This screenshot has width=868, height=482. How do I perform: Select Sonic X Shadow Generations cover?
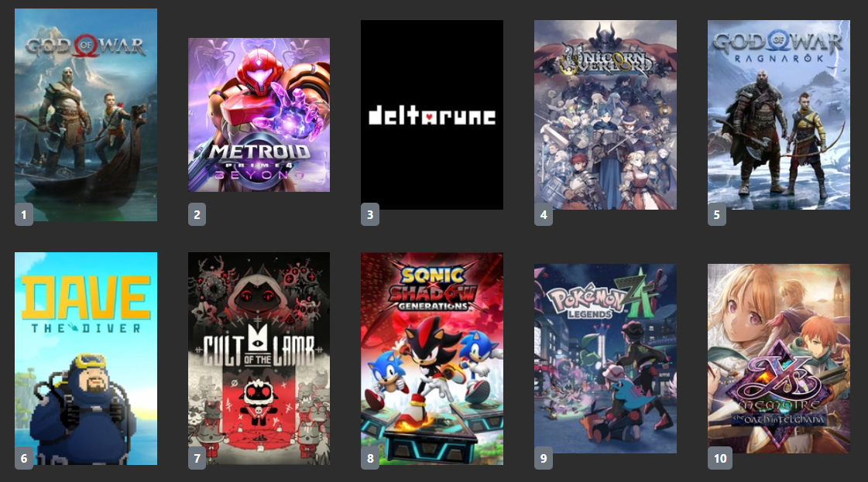coord(432,358)
